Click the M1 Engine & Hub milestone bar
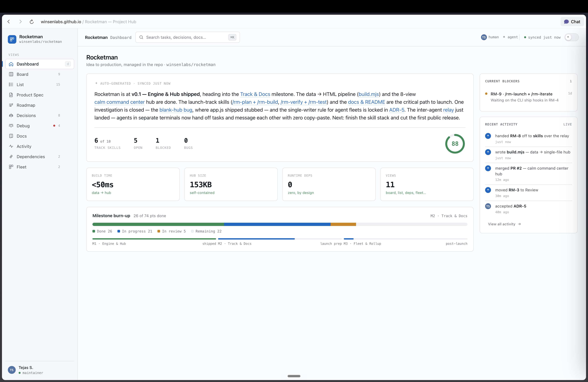Image resolution: width=588 pixels, height=382 pixels. point(154,239)
